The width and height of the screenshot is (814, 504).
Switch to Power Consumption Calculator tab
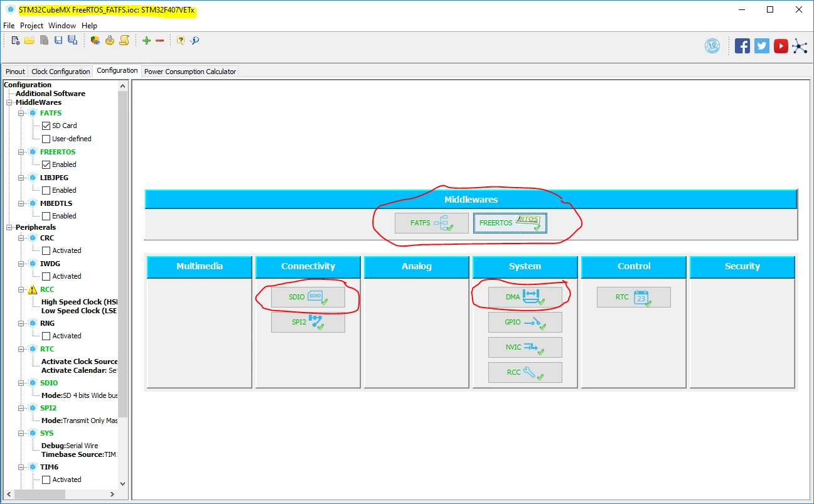tap(190, 72)
